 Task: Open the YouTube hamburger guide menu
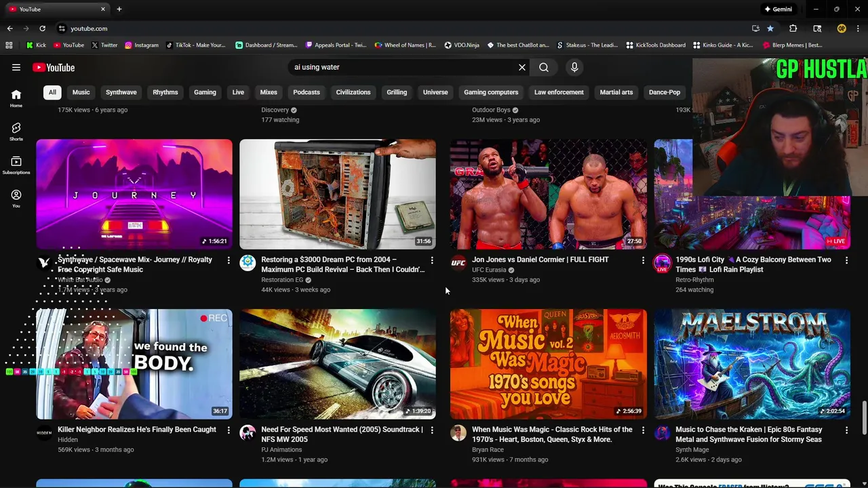(x=16, y=67)
